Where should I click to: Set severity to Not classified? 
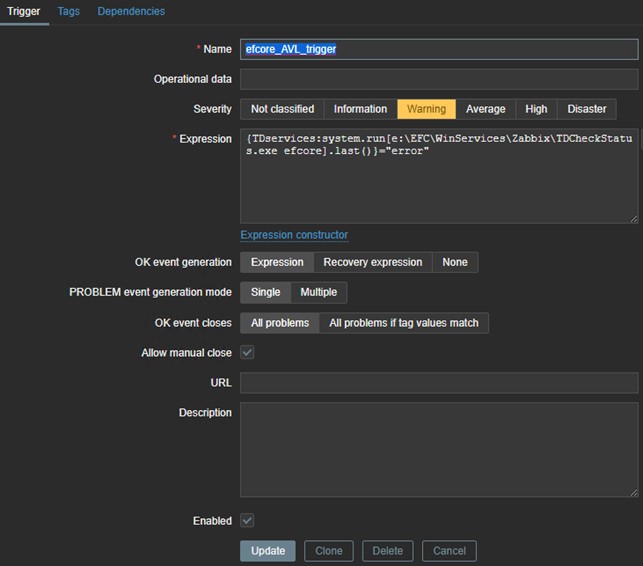(x=282, y=109)
